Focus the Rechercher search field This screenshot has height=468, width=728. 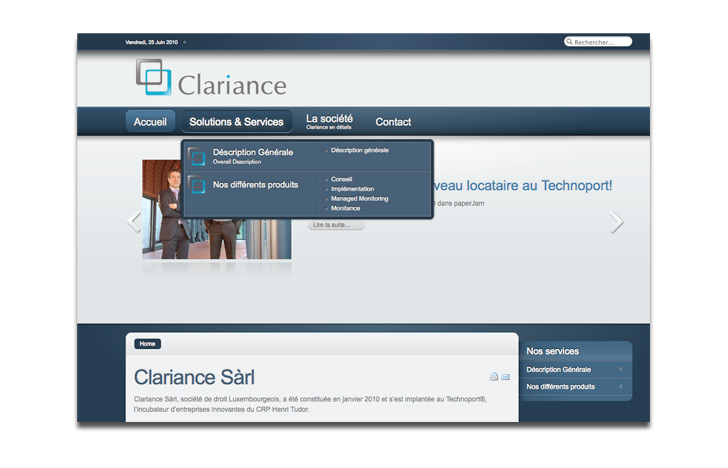point(602,42)
